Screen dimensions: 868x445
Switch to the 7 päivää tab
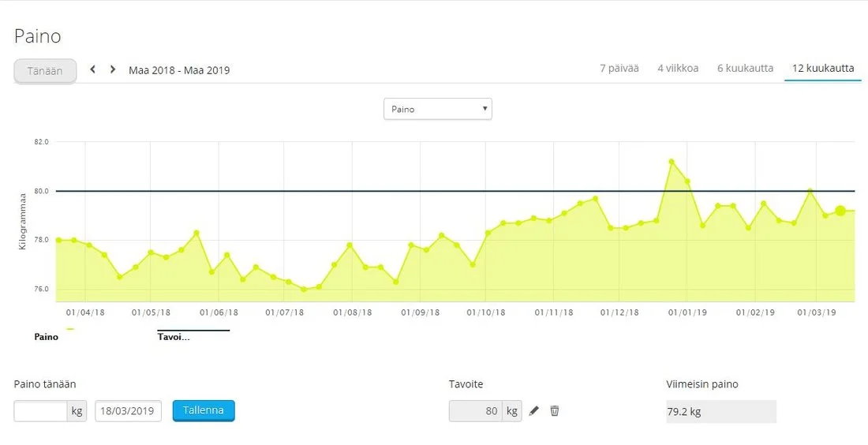619,69
